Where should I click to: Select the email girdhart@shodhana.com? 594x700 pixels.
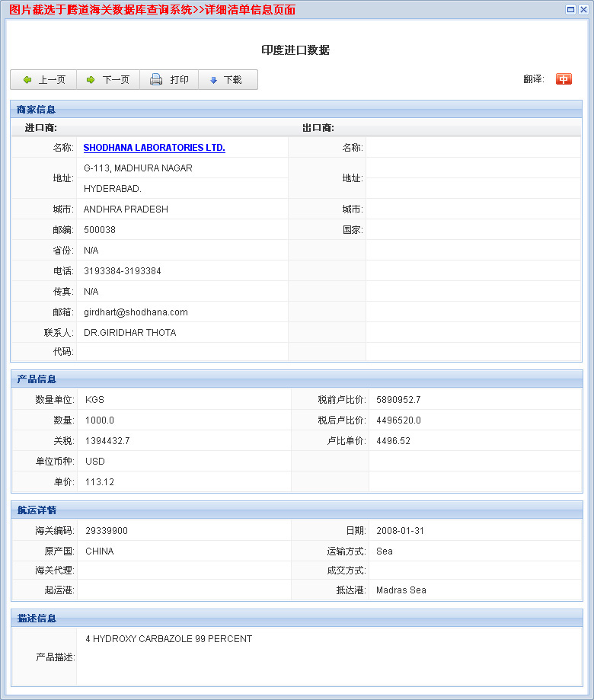click(136, 312)
